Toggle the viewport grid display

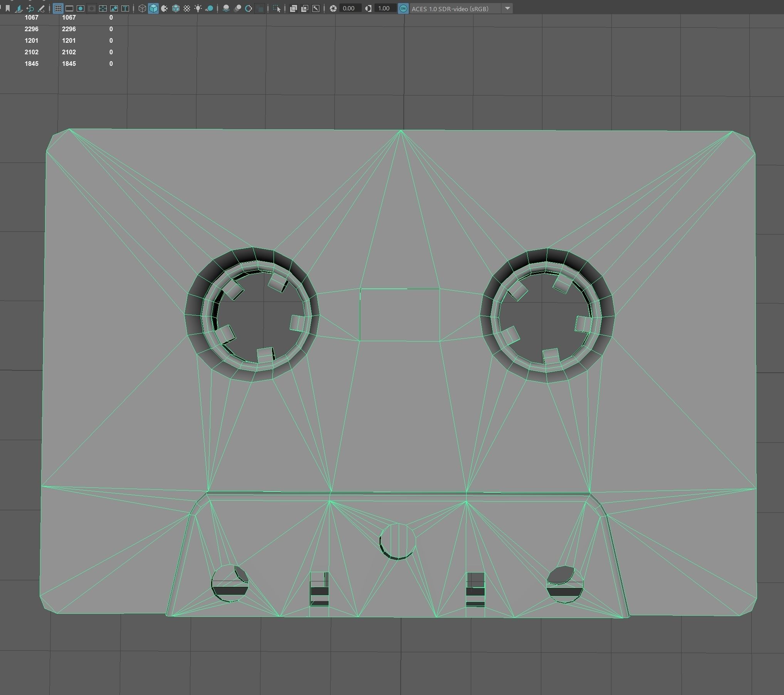[58, 8]
